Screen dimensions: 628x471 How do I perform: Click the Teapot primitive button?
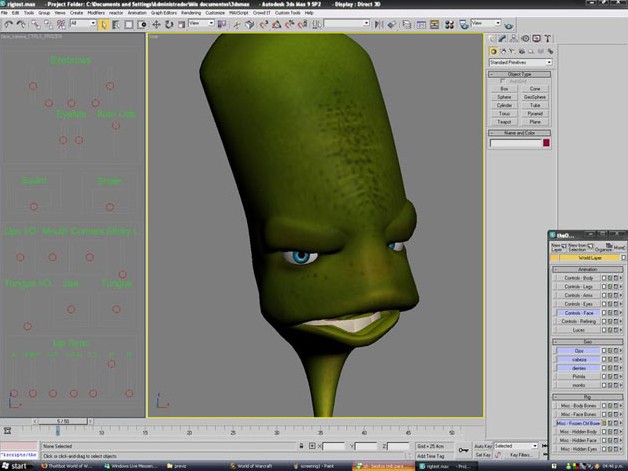505,121
